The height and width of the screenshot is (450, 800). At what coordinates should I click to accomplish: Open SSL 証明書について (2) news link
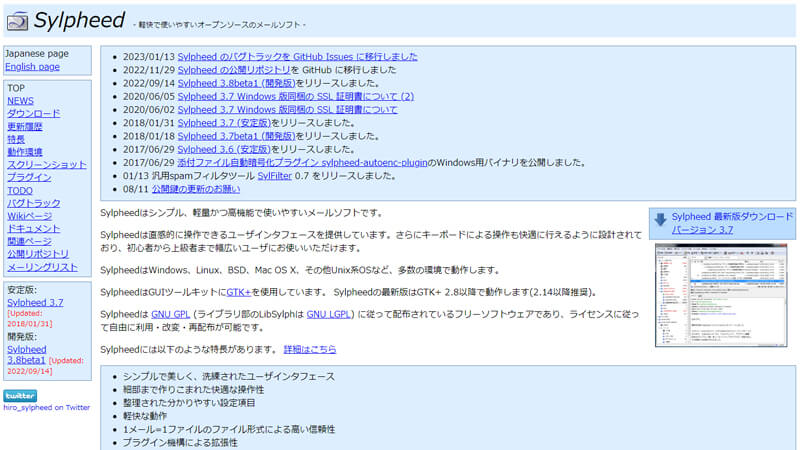(x=296, y=96)
